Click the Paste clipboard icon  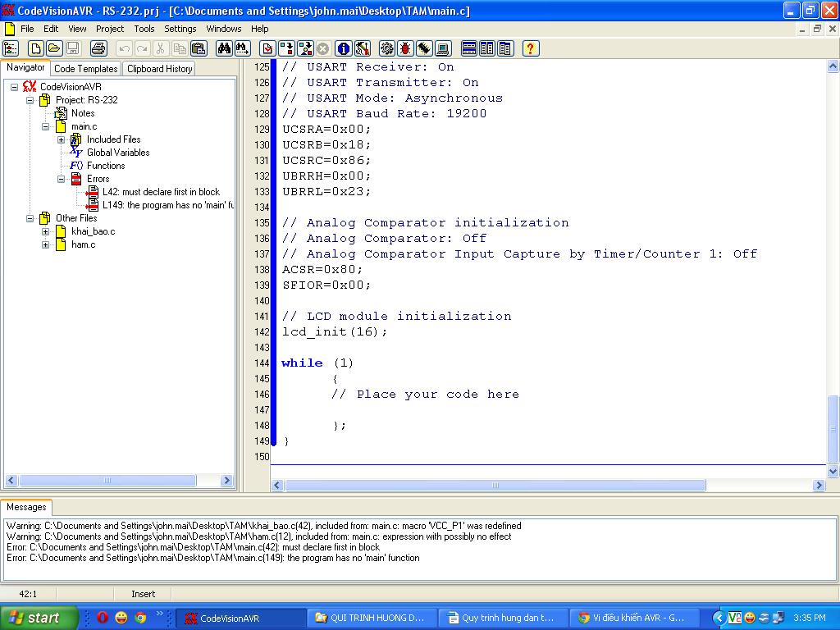[198, 48]
